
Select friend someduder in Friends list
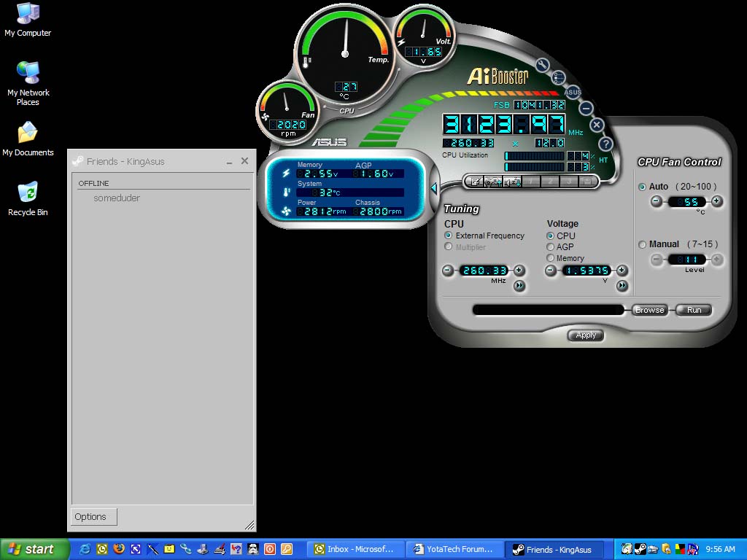click(117, 198)
